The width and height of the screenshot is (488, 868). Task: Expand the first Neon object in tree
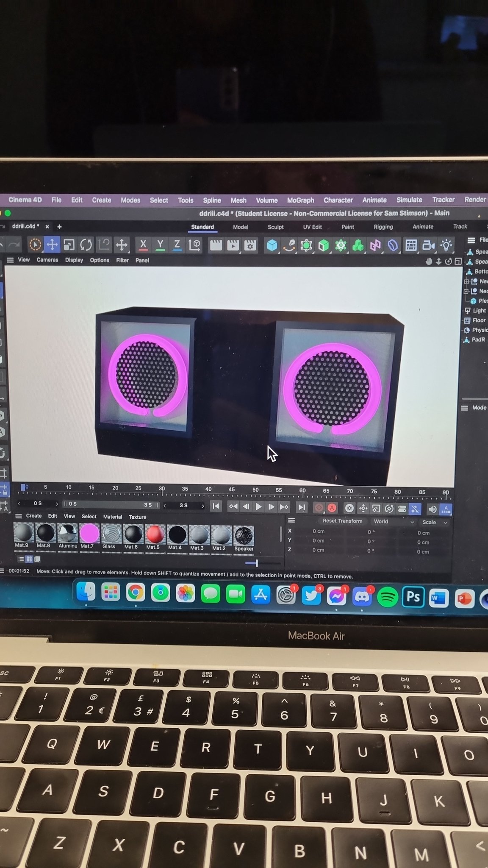click(466, 281)
